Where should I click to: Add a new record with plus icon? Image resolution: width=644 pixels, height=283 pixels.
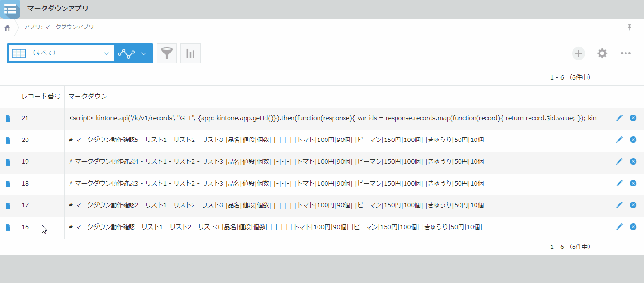click(x=578, y=53)
